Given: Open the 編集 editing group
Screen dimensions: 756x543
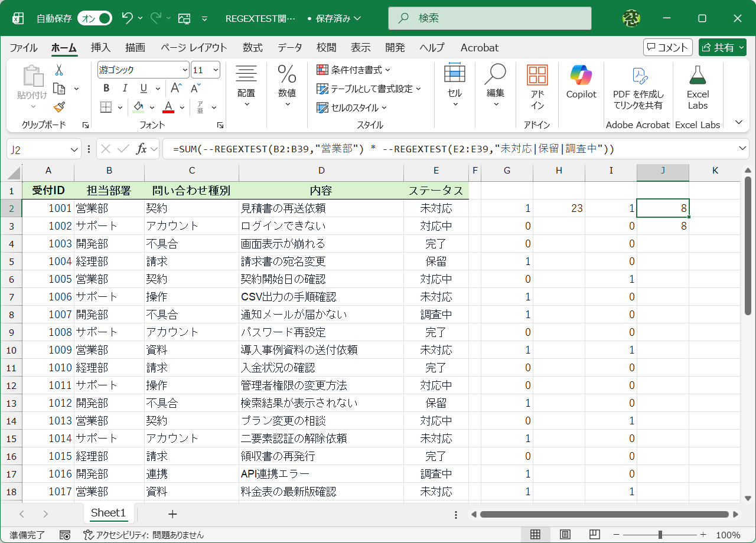Looking at the screenshot, I should pyautogui.click(x=496, y=86).
